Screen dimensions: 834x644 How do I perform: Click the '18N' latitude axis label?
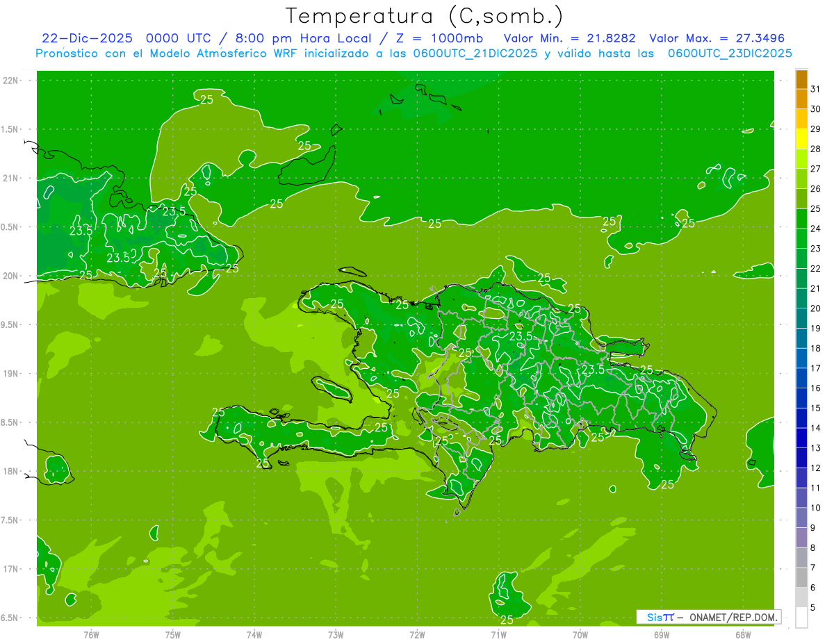click(x=10, y=471)
